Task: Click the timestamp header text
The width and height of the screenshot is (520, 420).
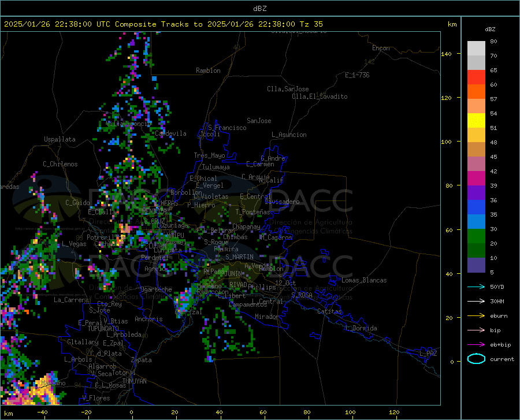Action: [163, 24]
